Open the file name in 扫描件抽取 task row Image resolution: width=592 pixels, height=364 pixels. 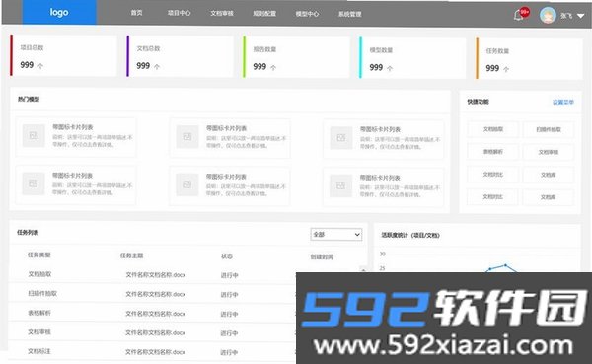pos(156,294)
